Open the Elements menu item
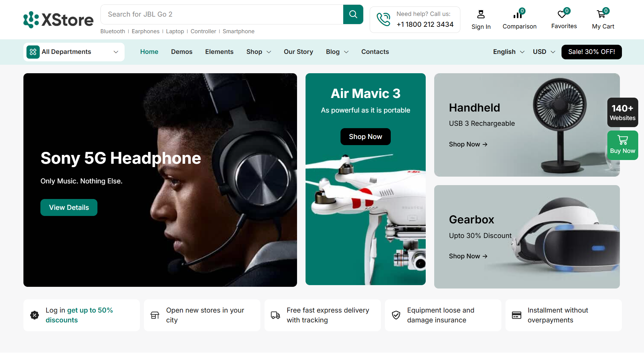 (x=219, y=52)
